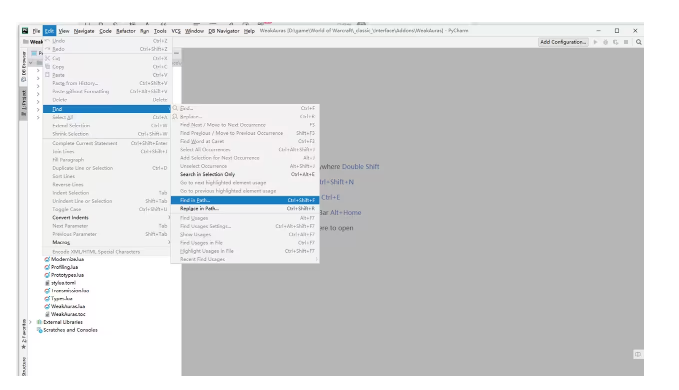
Task: Click the file icon of stylua.toml
Action: [47, 283]
